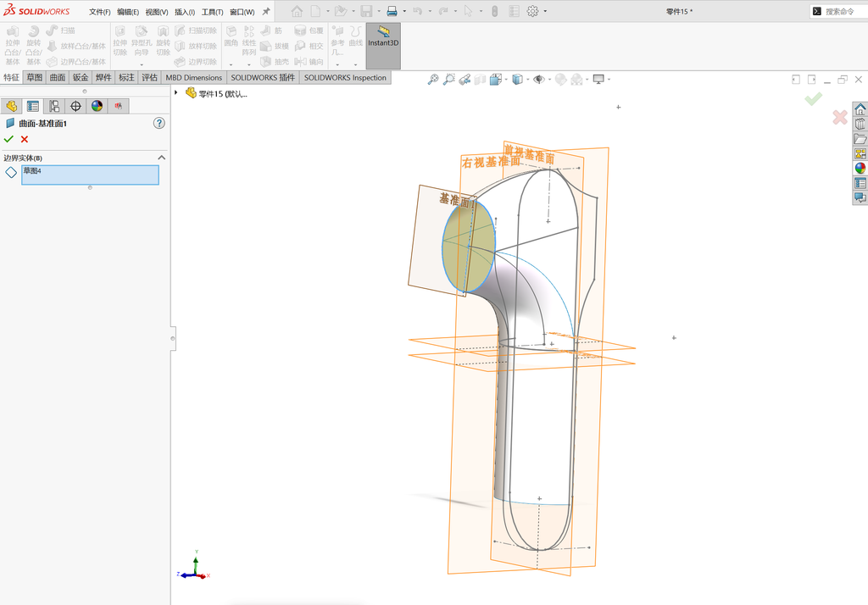Open the Custom Properties task pane icon
Viewport: 868px width, 605px height.
pyautogui.click(x=860, y=183)
